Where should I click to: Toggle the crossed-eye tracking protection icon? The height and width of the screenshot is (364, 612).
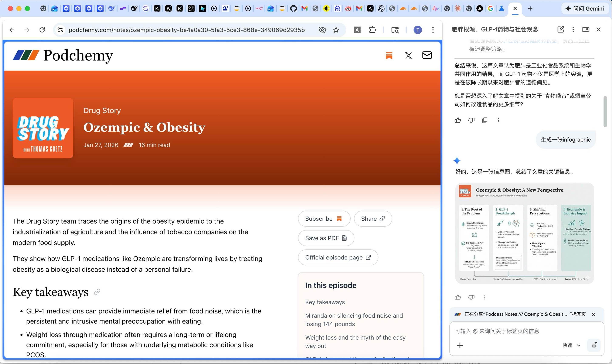322,30
